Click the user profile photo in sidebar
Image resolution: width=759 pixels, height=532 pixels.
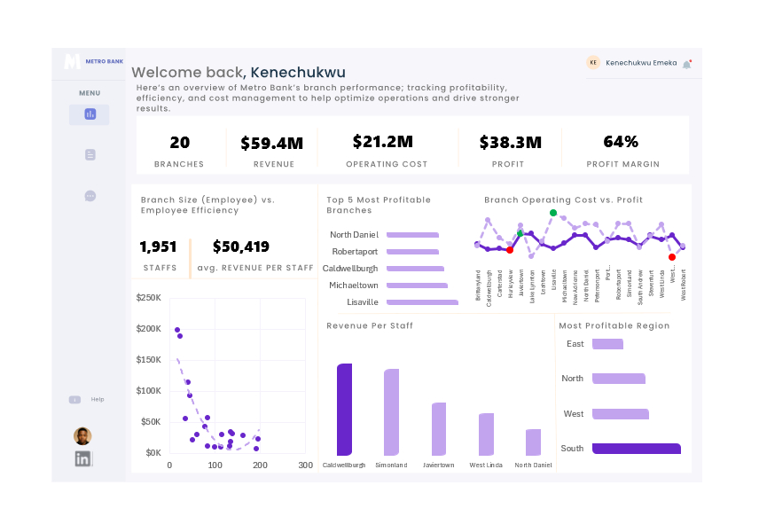pos(82,436)
